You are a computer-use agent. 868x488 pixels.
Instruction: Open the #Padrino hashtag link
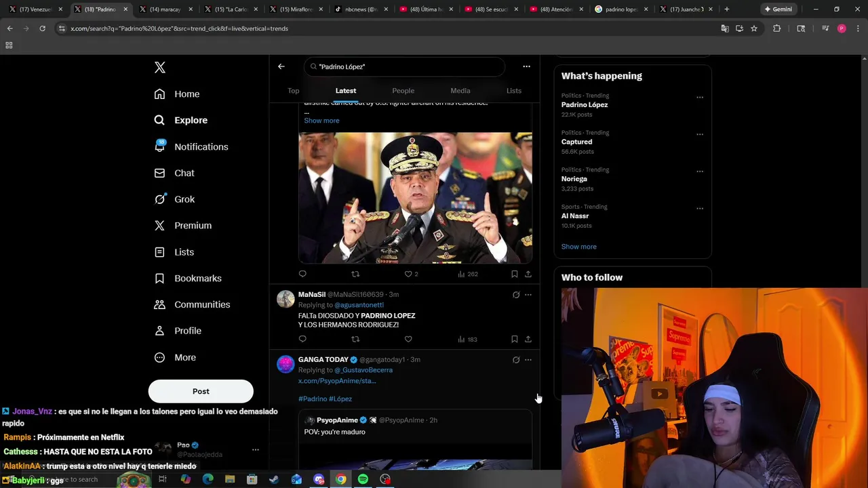click(313, 399)
